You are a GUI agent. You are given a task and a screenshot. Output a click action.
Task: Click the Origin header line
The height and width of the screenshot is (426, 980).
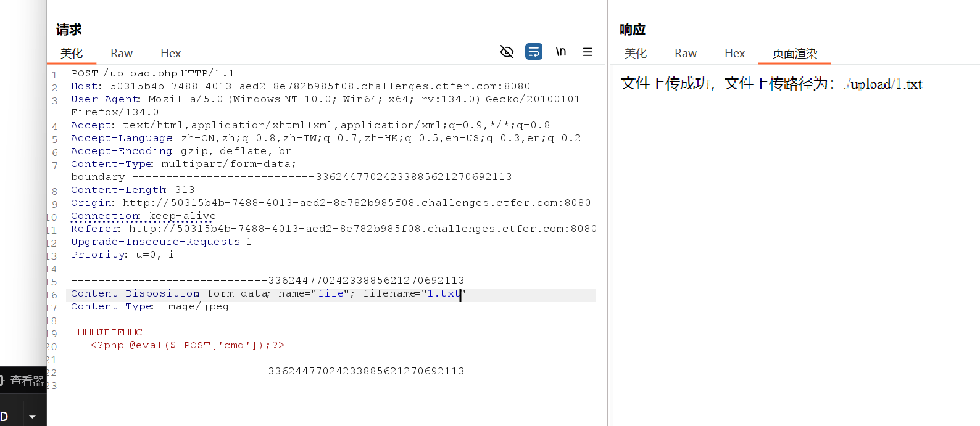click(331, 203)
